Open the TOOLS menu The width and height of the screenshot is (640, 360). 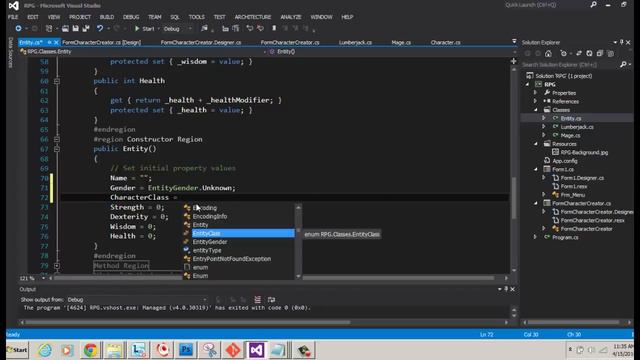(197, 17)
